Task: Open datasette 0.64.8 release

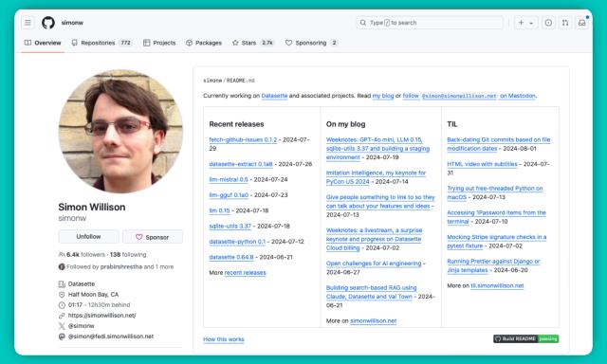Action: [x=231, y=257]
